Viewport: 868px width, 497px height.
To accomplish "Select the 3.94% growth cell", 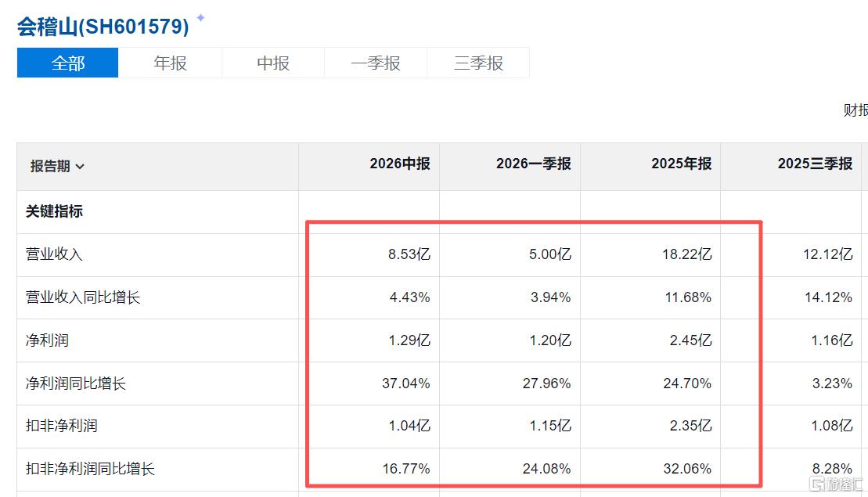I will (x=551, y=297).
